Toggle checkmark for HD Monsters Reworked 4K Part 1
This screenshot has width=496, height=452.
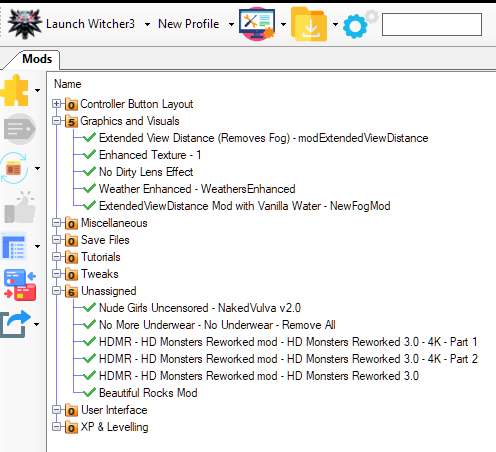point(89,342)
